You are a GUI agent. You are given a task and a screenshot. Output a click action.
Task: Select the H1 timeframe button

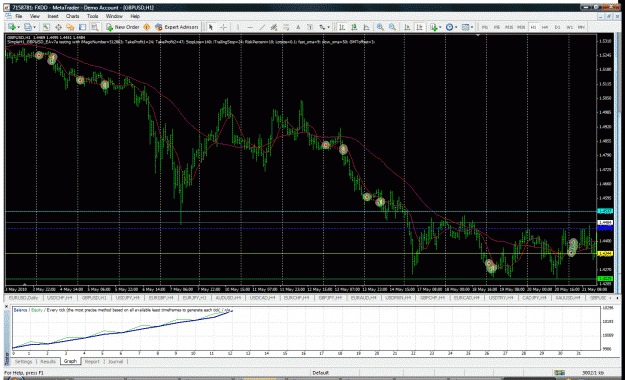533,27
